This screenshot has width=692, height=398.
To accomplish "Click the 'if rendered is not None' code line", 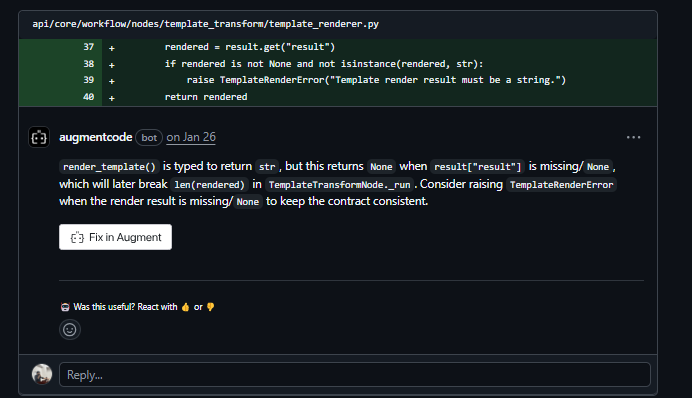I will pyautogui.click(x=324, y=64).
